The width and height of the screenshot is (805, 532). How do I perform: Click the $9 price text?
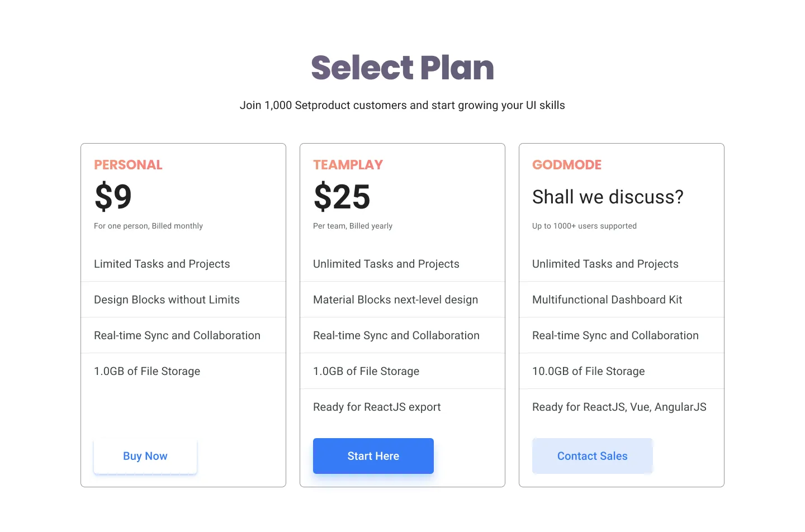(x=113, y=197)
